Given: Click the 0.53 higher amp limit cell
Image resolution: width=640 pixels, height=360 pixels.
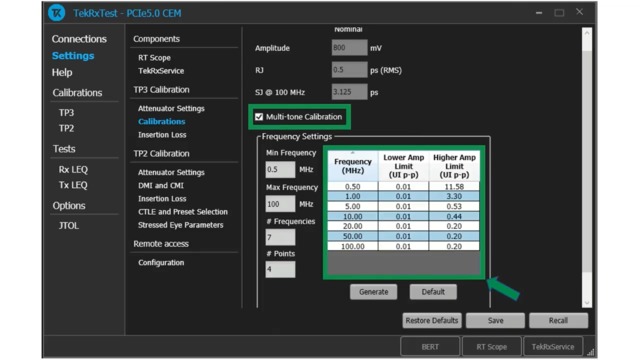Looking at the screenshot, I should click(x=454, y=207).
